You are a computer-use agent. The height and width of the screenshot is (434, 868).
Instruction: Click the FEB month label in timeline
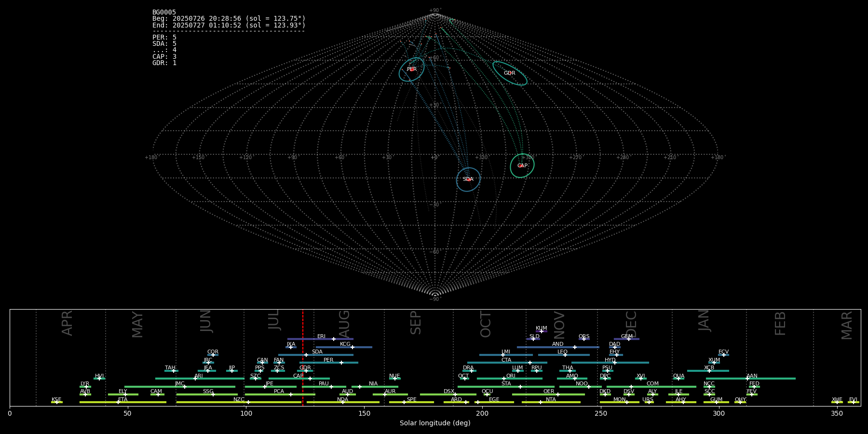pos(780,323)
